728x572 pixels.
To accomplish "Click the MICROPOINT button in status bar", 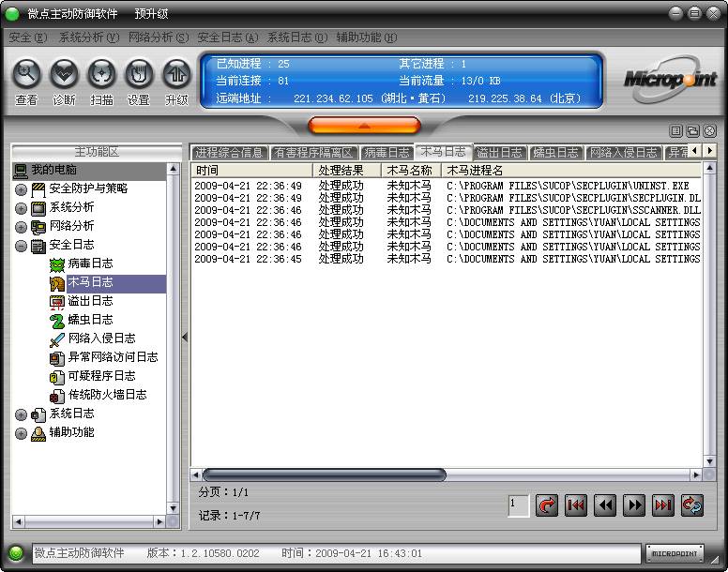I will click(x=675, y=553).
